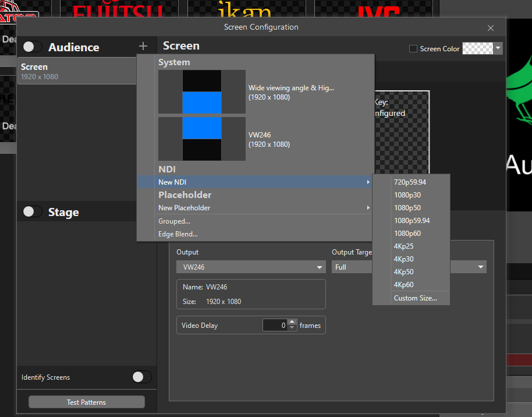Open the Screen Color swatch dropdown arrow

499,49
